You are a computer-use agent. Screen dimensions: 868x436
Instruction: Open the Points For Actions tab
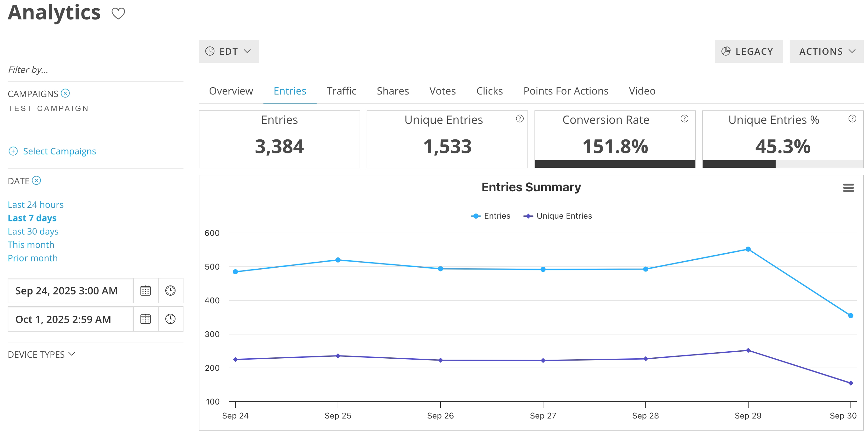click(565, 91)
